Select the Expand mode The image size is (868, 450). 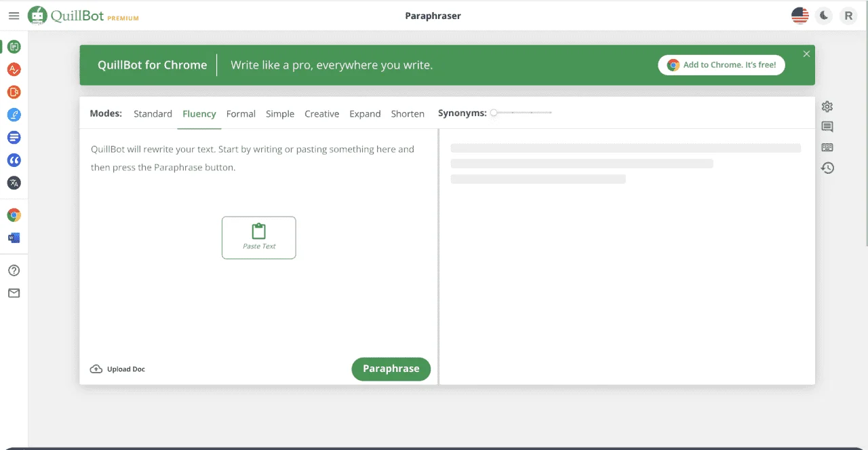365,114
